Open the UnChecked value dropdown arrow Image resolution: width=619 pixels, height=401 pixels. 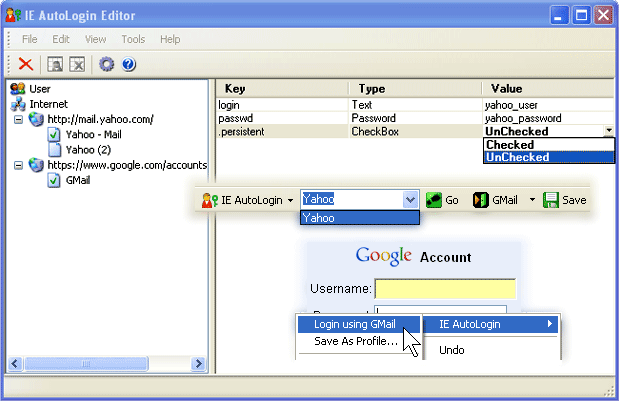coord(609,131)
